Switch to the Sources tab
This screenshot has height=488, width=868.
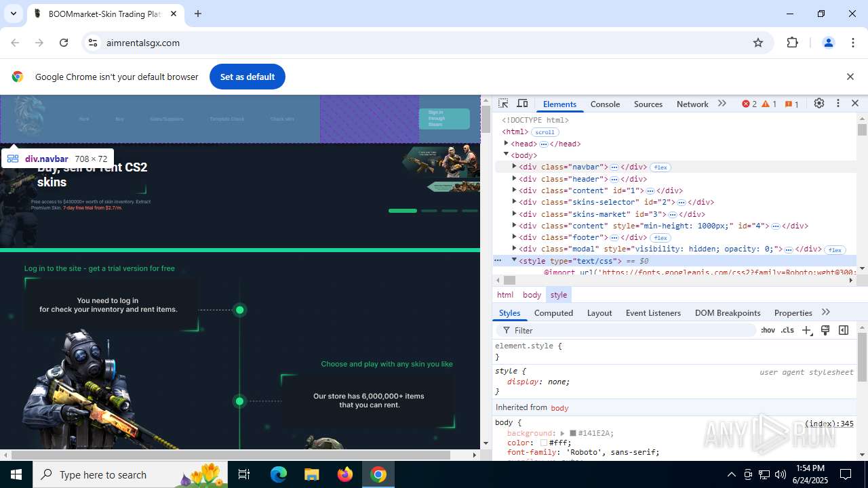pos(648,104)
